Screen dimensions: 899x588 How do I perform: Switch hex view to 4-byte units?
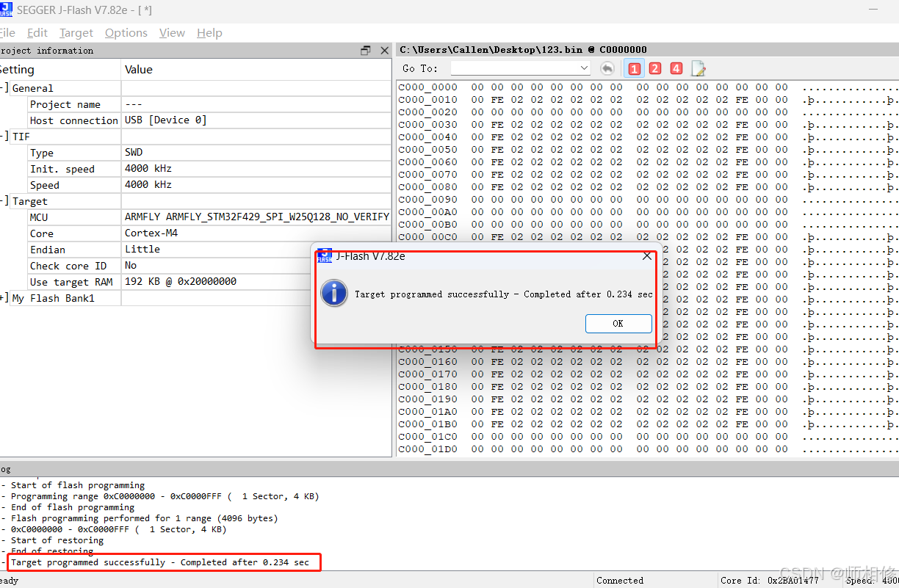pos(676,68)
